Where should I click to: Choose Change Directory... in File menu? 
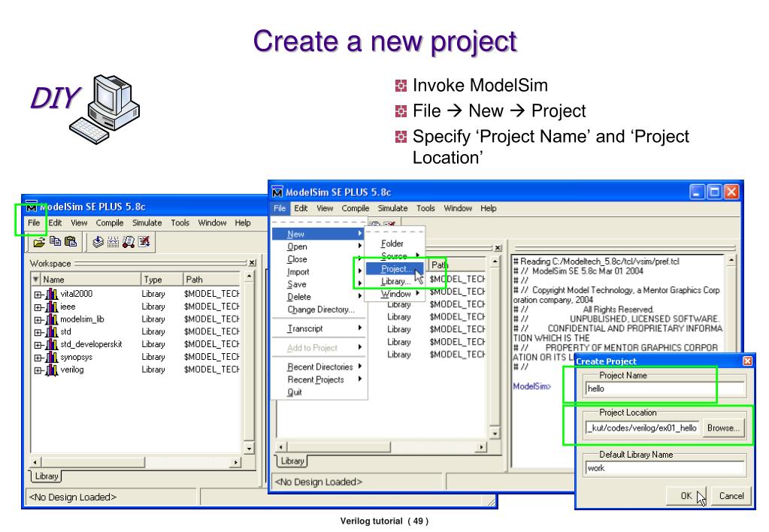pyautogui.click(x=318, y=310)
